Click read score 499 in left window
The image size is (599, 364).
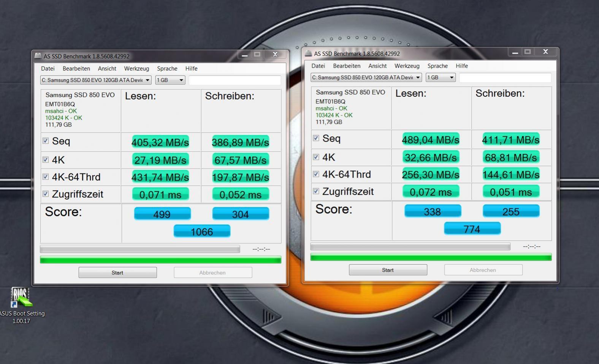pyautogui.click(x=162, y=214)
